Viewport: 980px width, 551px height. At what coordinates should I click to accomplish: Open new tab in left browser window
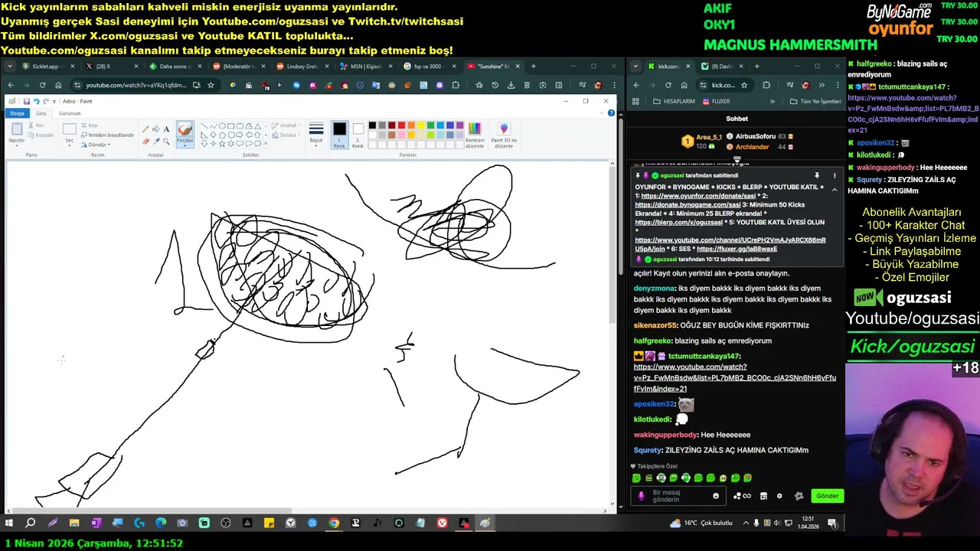(533, 67)
